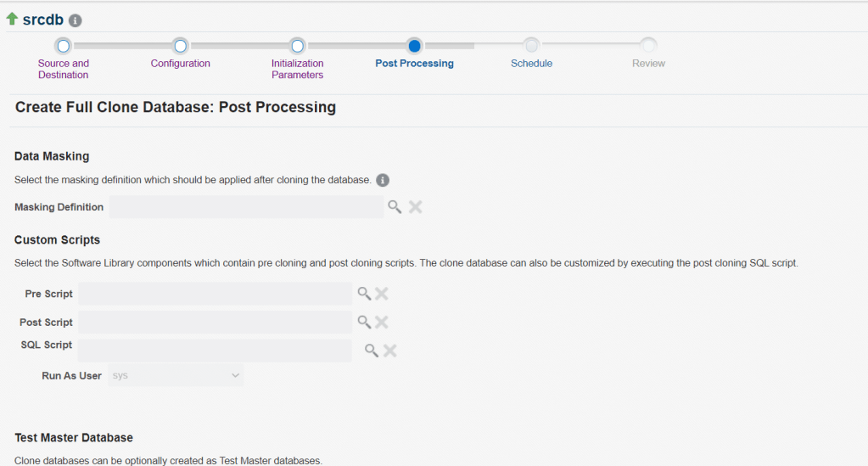Screen dimensions: 868x466
Task: Search for a SQL Script
Action: 372,350
